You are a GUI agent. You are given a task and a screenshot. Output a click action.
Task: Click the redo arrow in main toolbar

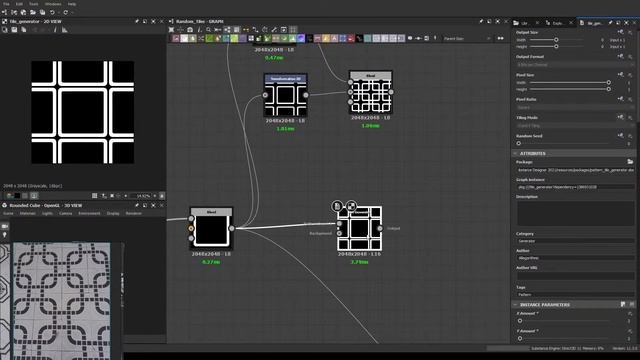point(65,13)
